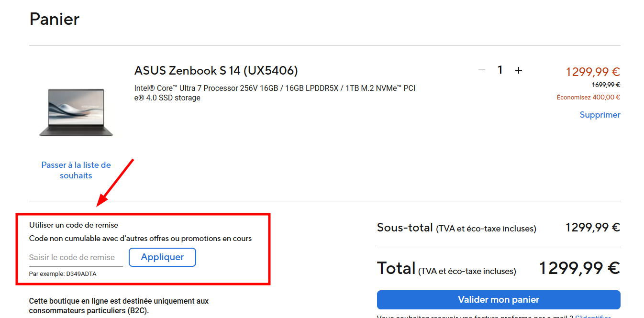This screenshot has height=318, width=644.
Task: Click the orange 1299,99 € item price
Action: (592, 72)
